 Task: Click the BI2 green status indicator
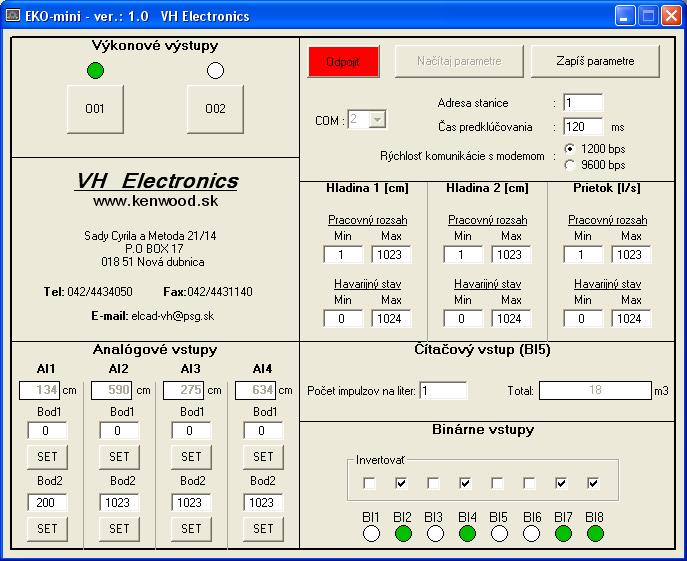(x=403, y=533)
